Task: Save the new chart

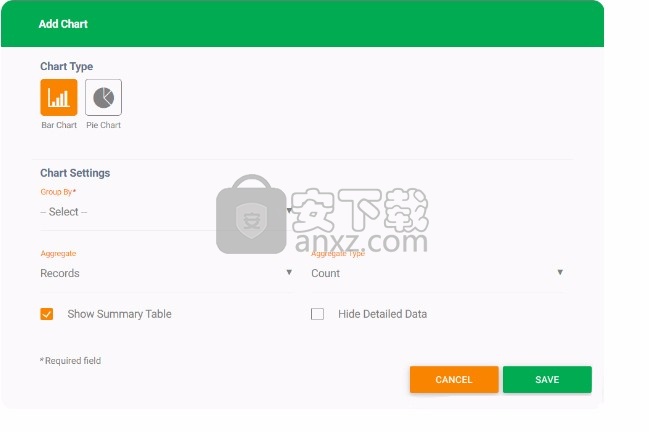Action: tap(547, 379)
